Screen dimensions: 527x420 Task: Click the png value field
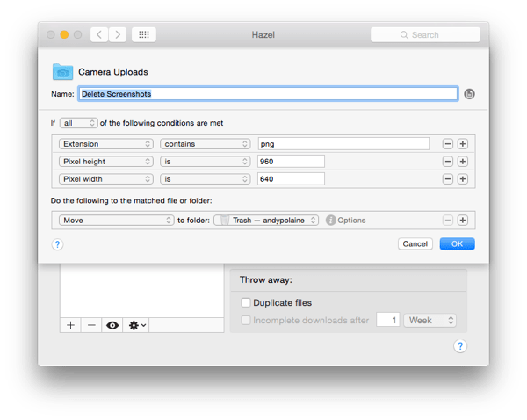(343, 144)
